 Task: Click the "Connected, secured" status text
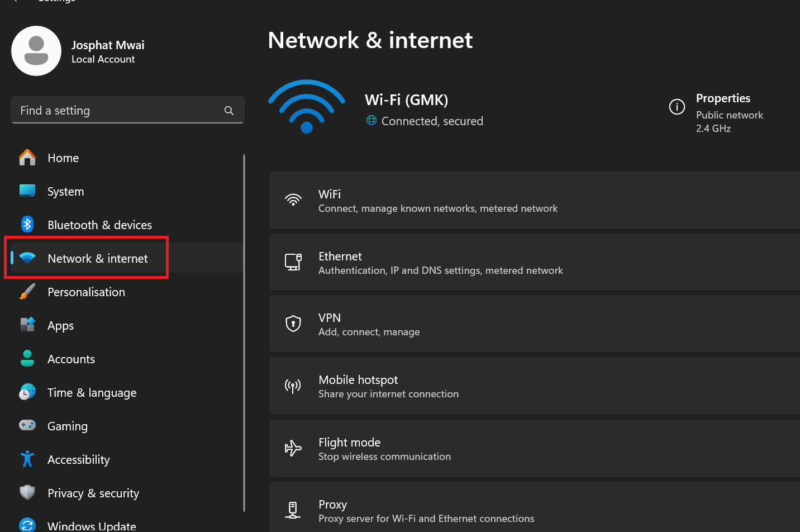pyautogui.click(x=432, y=121)
